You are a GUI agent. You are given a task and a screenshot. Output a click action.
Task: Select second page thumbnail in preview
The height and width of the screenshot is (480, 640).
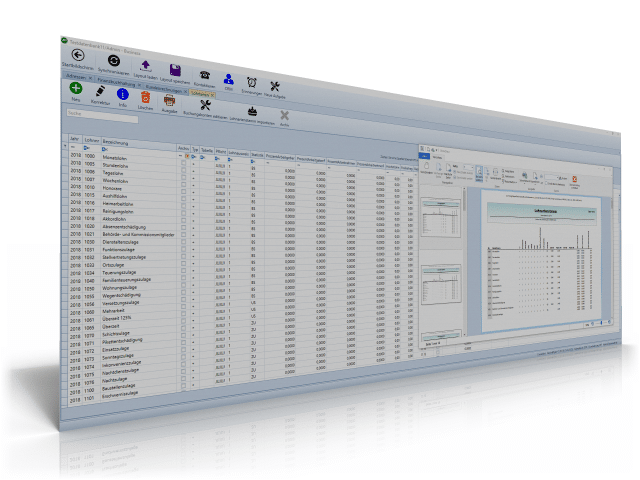tap(441, 284)
